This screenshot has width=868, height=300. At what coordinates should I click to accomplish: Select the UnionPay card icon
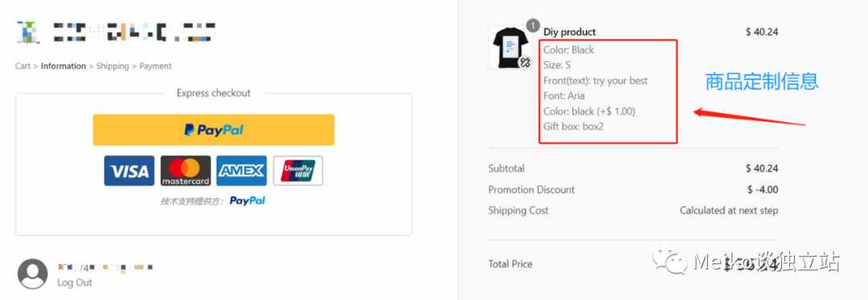(x=298, y=171)
